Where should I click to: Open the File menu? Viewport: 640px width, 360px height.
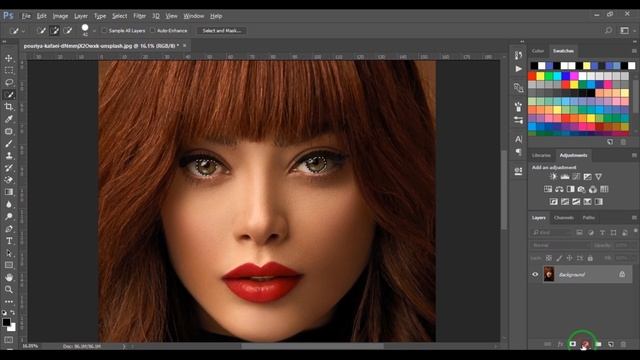pyautogui.click(x=26, y=16)
